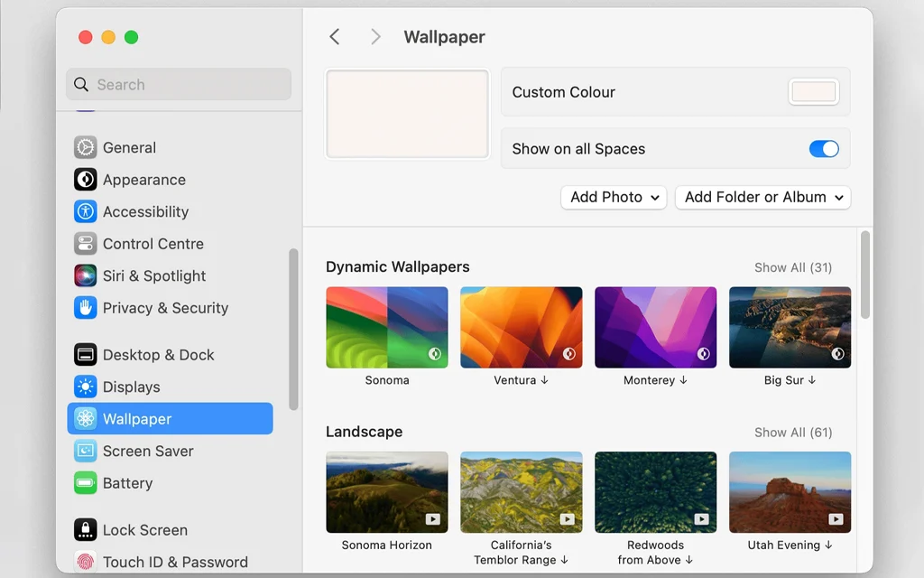Choose the Ventura wallpaper thumbnail
The height and width of the screenshot is (578, 924).
[521, 327]
